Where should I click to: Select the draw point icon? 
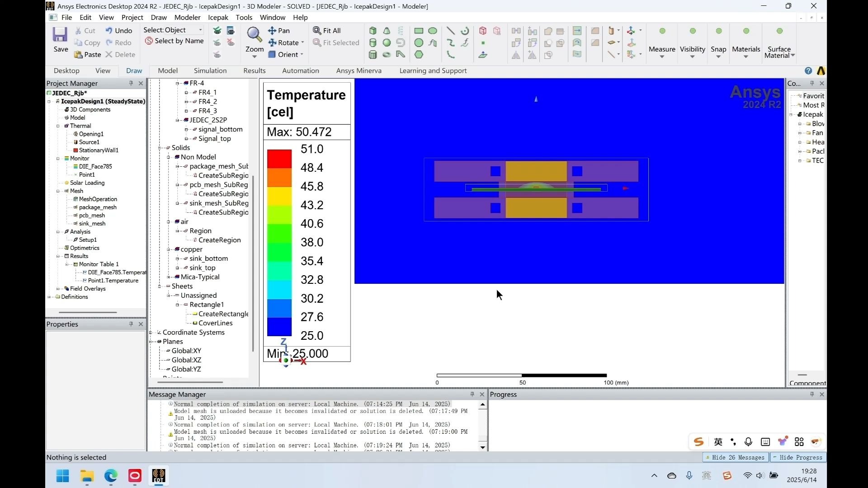(x=483, y=43)
